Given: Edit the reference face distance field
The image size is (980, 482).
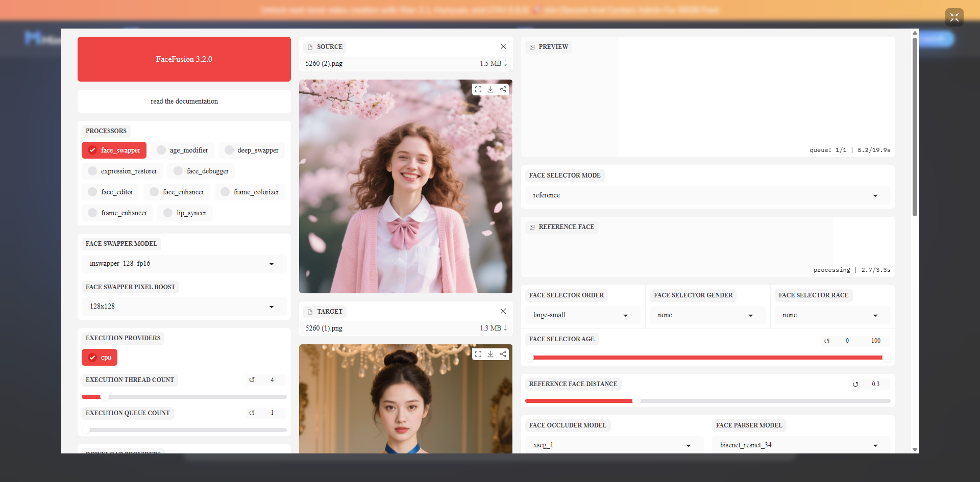Looking at the screenshot, I should coord(876,384).
